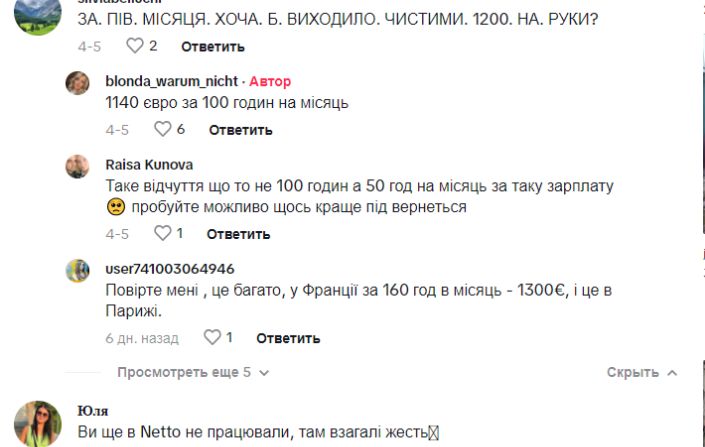
Task: Like blonda_warum_nicht's comment about 1140 euros
Action: [162, 129]
